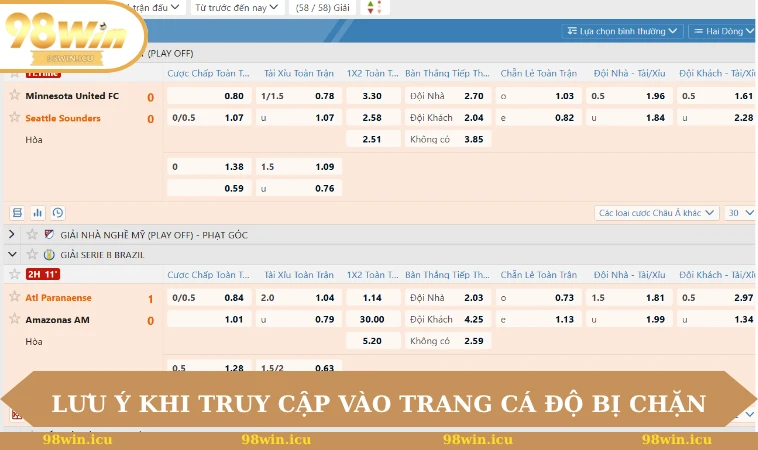This screenshot has height=450, width=758.
Task: Click the odds up/down arrows indicator
Action: click(x=374, y=7)
